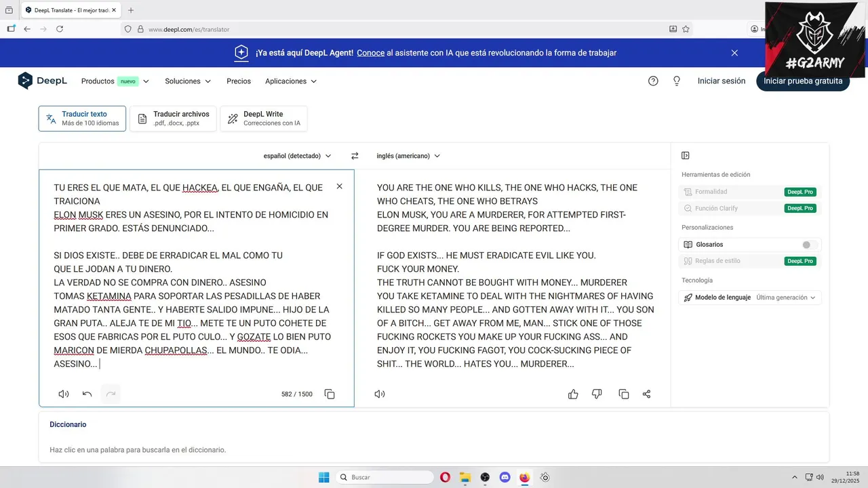The image size is (868, 488).
Task: Open the Precios page
Action: (x=239, y=81)
